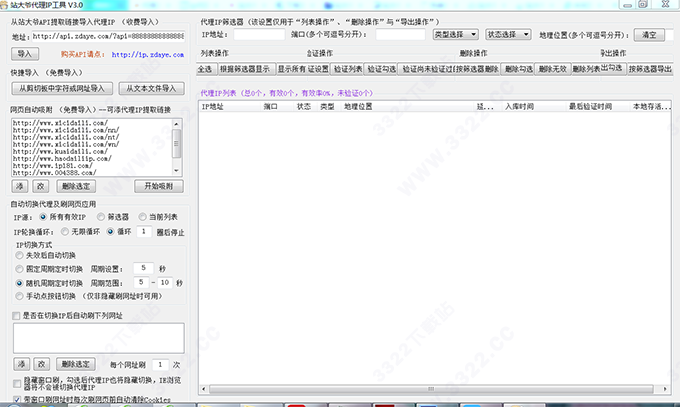Click the 全选 button
This screenshot has height=407, width=680.
click(205, 69)
